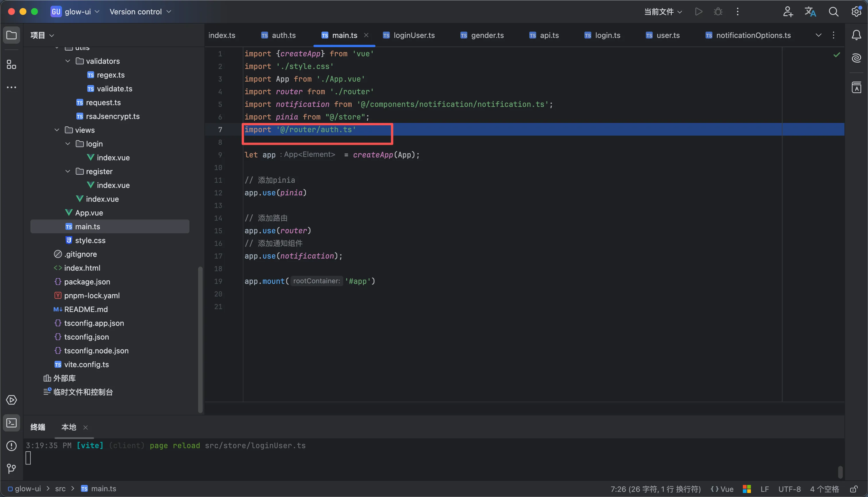Viewport: 868px width, 497px height.
Task: Open the Git tool window icon
Action: coord(11,469)
